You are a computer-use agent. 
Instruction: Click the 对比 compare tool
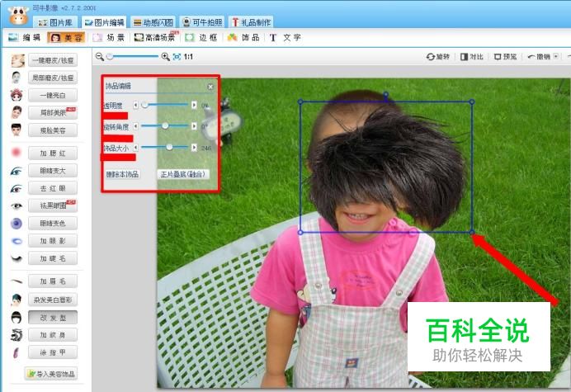[472, 57]
